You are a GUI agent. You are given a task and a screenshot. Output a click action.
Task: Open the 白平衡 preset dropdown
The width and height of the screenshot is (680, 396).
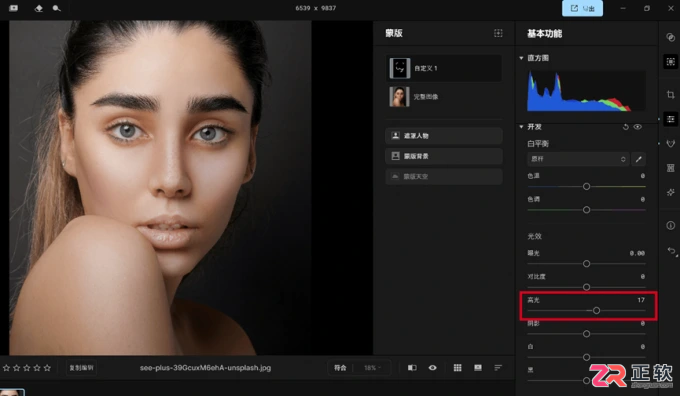tap(578, 159)
